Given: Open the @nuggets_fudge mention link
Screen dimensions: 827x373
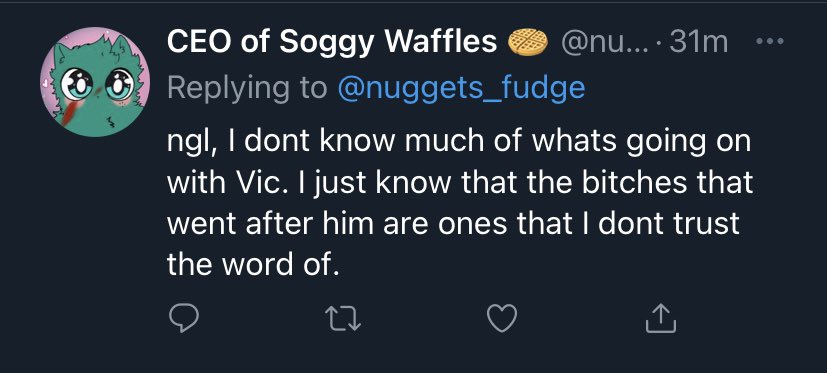Looking at the screenshot, I should 461,89.
